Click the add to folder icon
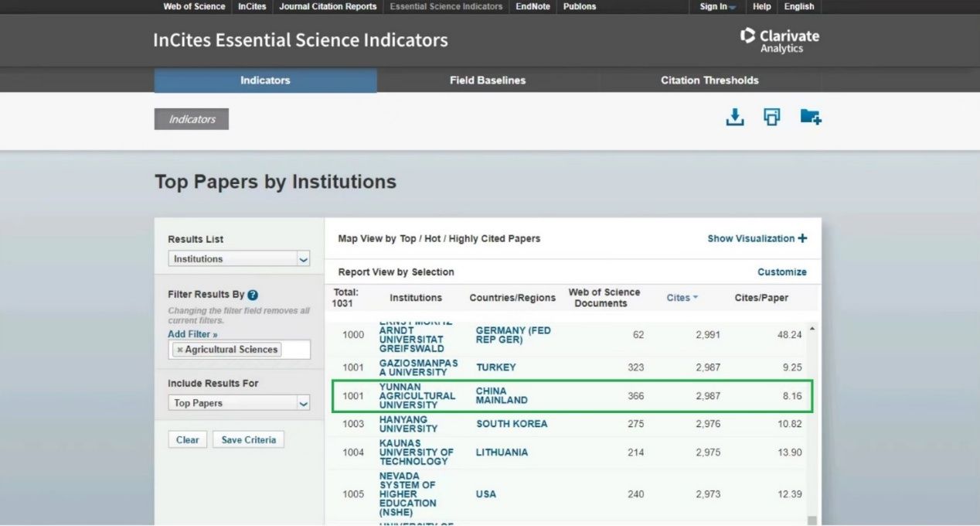The height and width of the screenshot is (526, 980). point(810,117)
